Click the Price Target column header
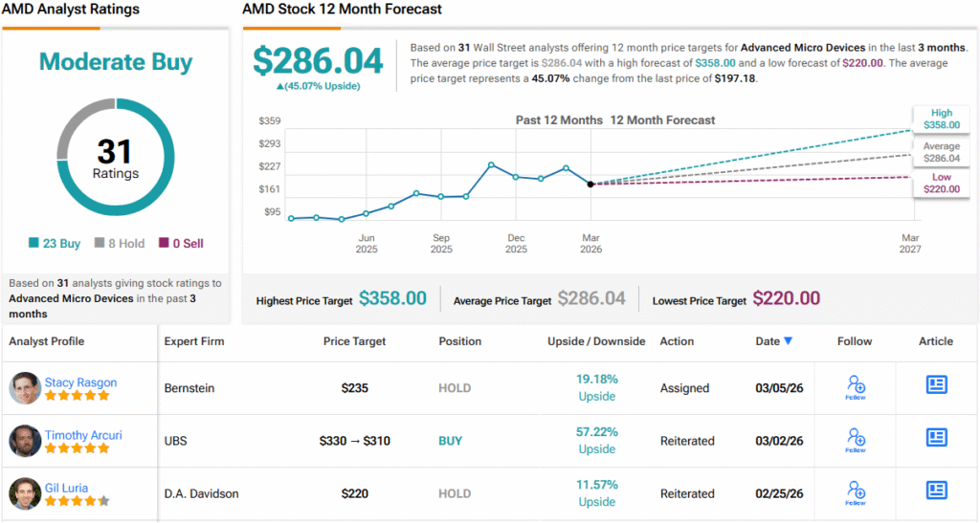The image size is (980, 523). click(x=354, y=341)
